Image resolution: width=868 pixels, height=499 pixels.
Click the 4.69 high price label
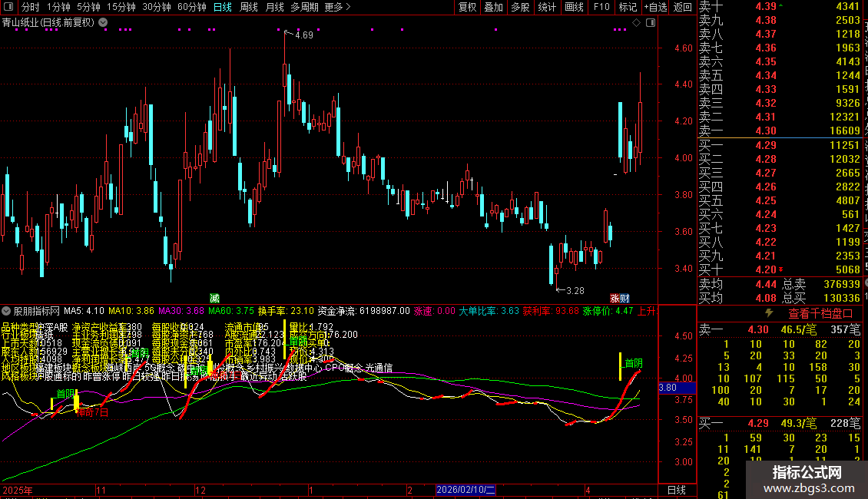point(304,35)
